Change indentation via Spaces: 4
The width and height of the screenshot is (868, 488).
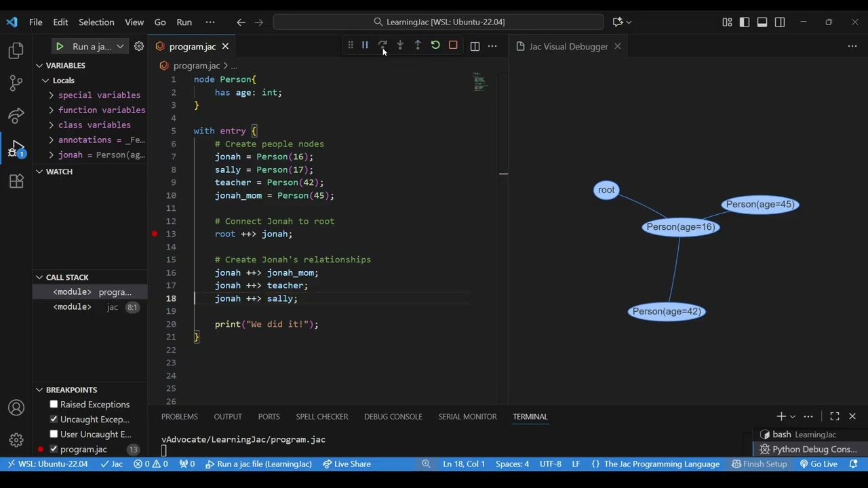pos(512,464)
